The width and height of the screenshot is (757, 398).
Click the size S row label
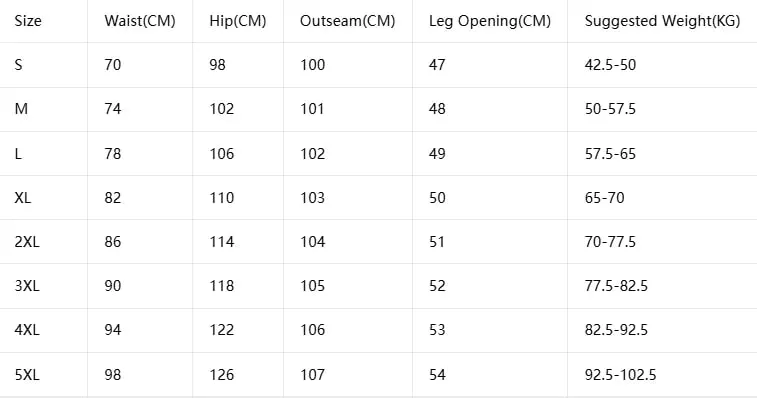(18, 65)
